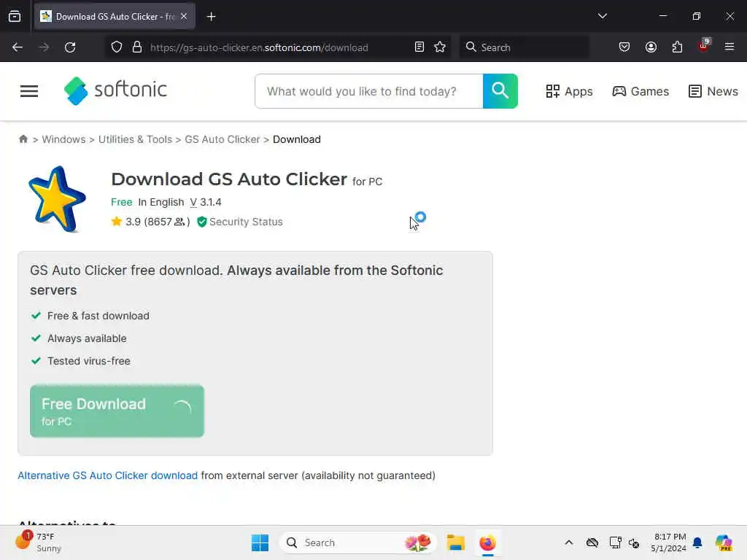Image resolution: width=747 pixels, height=560 pixels.
Task: Click the taskbar Search box
Action: coord(357,542)
